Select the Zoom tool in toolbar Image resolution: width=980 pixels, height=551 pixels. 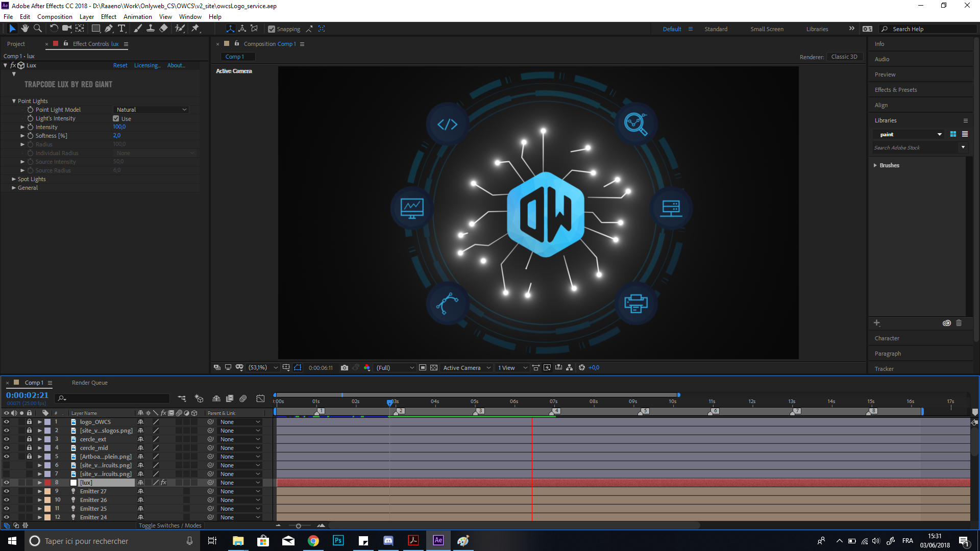37,29
